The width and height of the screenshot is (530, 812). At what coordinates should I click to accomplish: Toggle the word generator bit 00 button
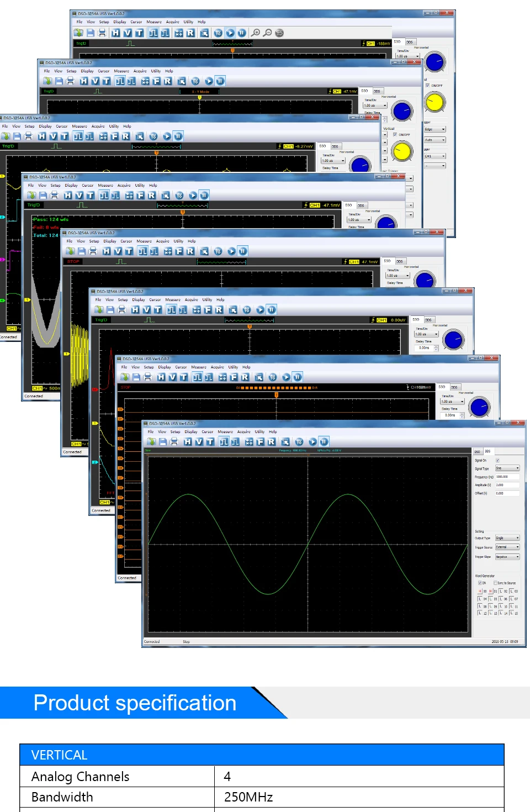coord(480,591)
